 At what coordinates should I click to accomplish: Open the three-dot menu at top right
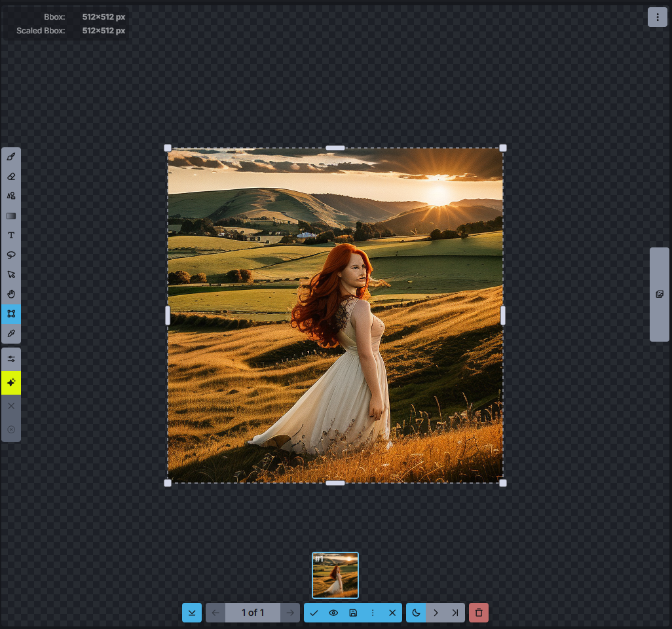pyautogui.click(x=658, y=17)
